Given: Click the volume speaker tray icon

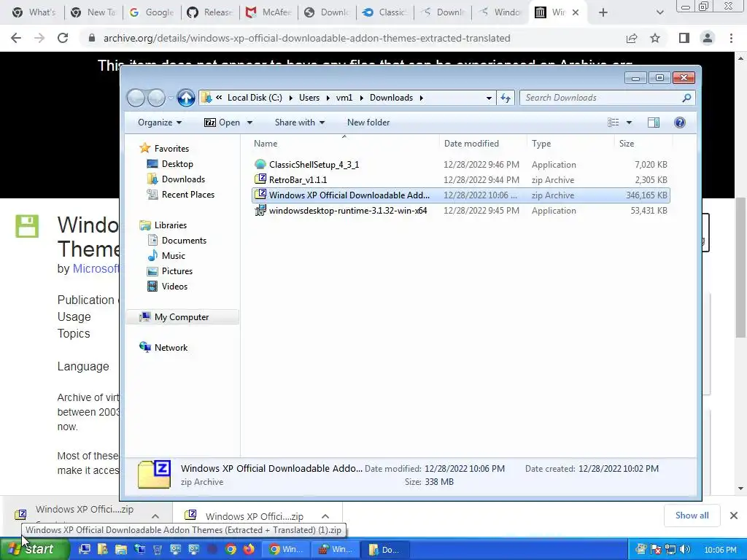Looking at the screenshot, I should pos(685,550).
